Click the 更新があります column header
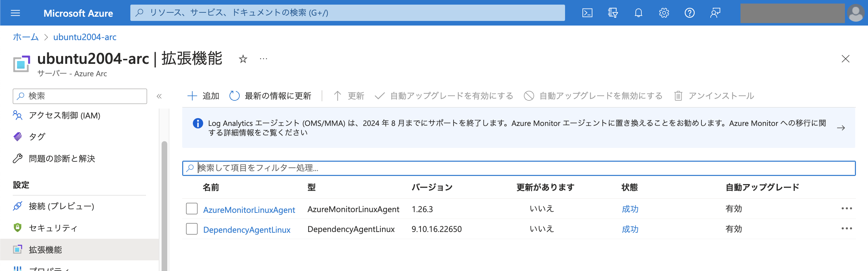Viewport: 868px width, 271px height. (546, 187)
